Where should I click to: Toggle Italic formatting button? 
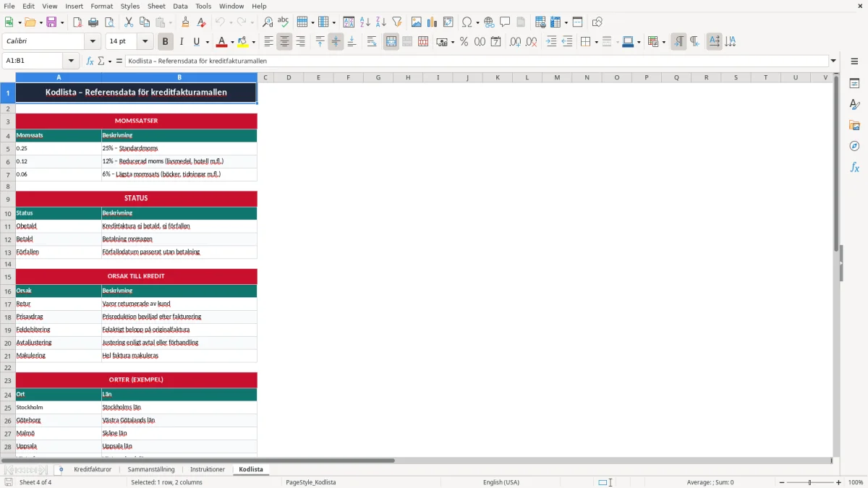181,42
